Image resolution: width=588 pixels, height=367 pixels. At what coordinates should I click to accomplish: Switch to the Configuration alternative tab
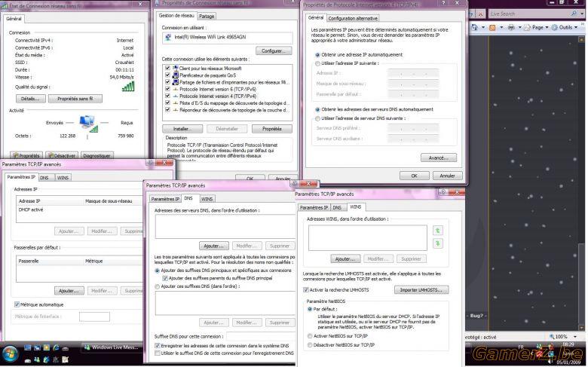pos(353,18)
